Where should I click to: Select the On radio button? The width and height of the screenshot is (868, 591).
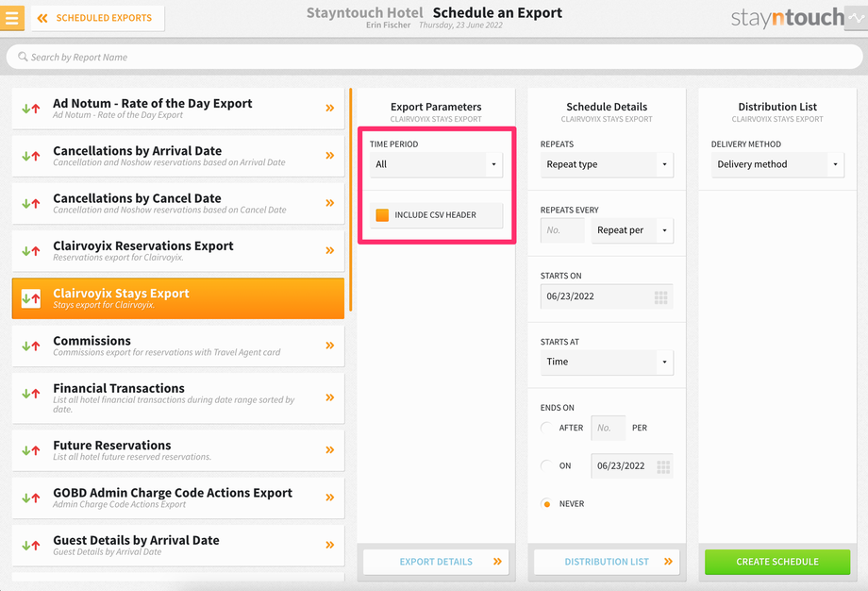[546, 465]
